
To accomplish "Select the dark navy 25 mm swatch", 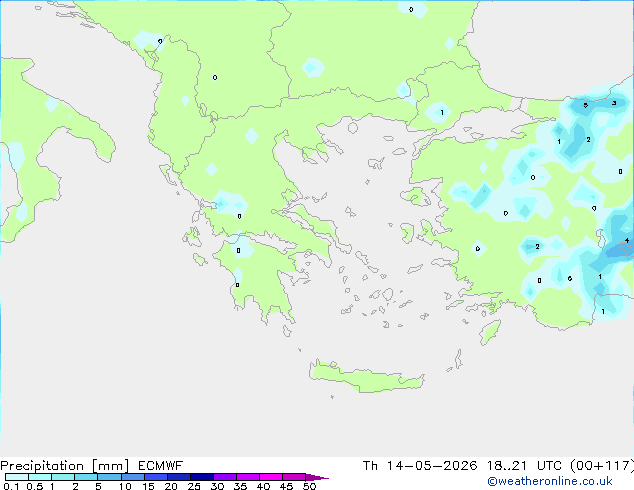I will [x=202, y=477].
